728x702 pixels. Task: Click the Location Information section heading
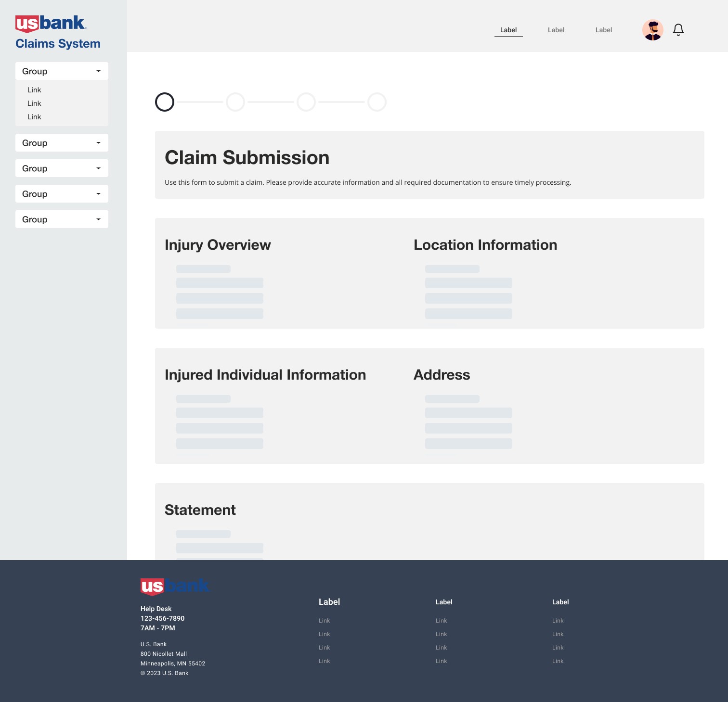tap(485, 245)
